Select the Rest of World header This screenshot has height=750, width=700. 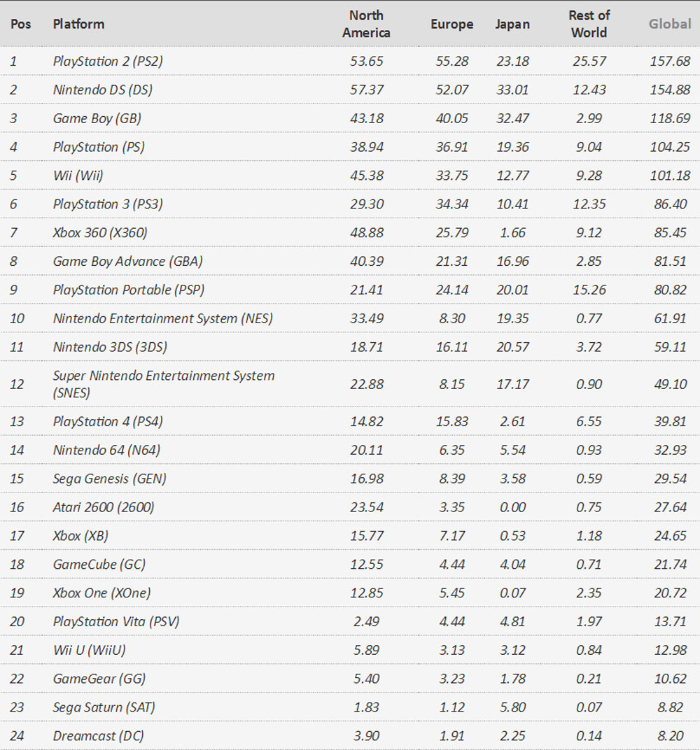(589, 24)
